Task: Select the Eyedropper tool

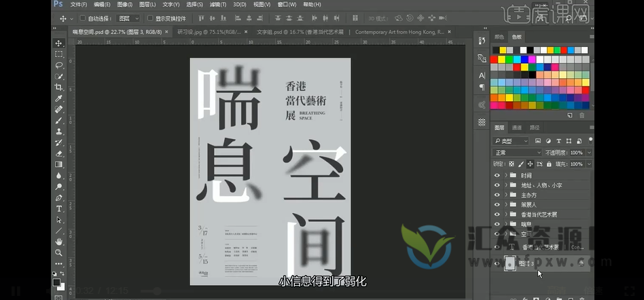Action: point(58,98)
